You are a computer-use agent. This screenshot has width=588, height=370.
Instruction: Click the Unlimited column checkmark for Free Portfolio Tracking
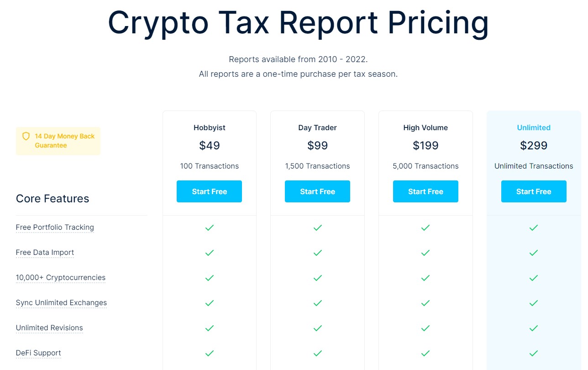pyautogui.click(x=533, y=227)
